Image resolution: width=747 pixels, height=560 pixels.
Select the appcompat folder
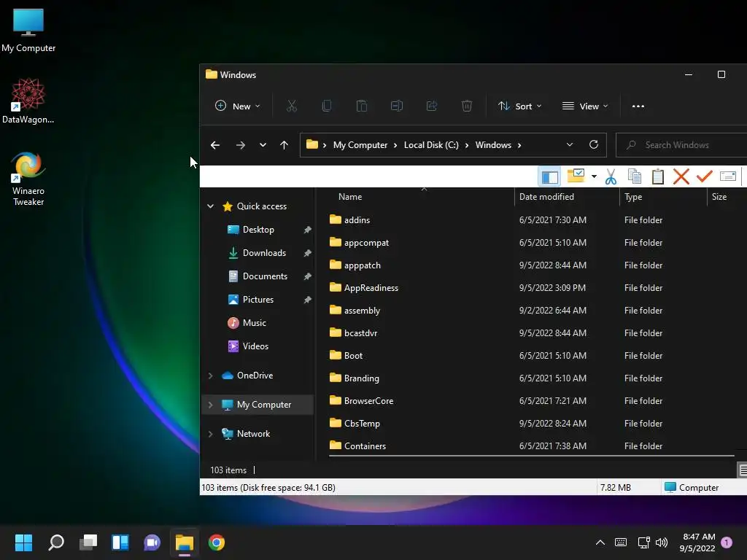pos(366,243)
